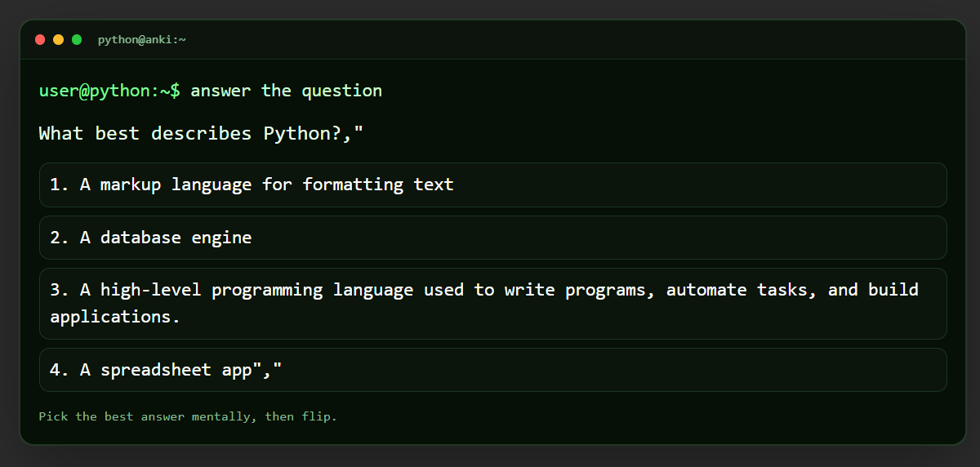Click the number '1.' of first option
The height and width of the screenshot is (467, 980).
tap(60, 185)
